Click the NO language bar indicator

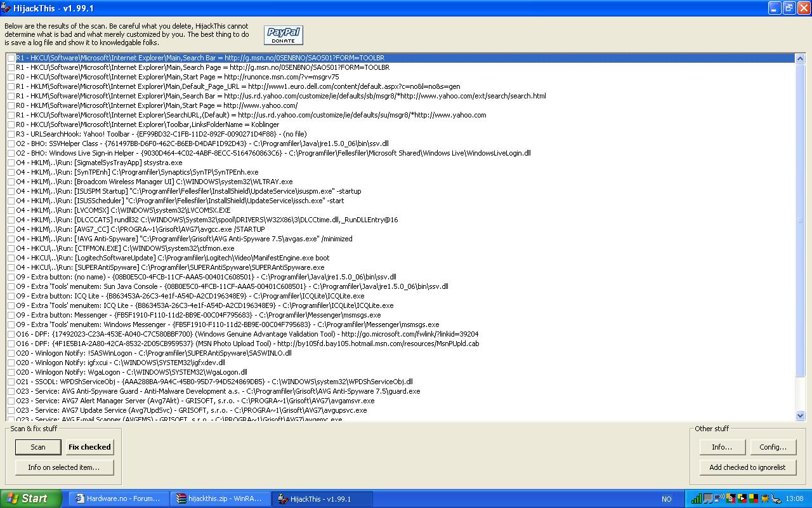pyautogui.click(x=667, y=499)
